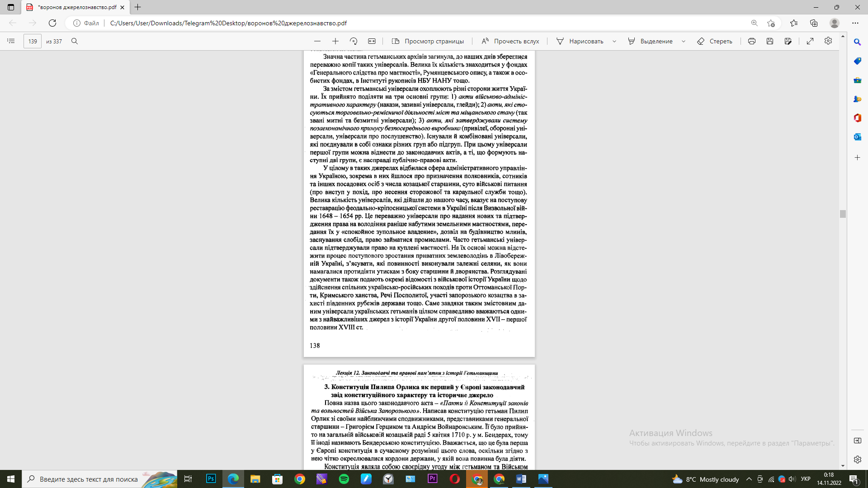Open the sidebar Games icon
Screen dimensions: 868x488
[x=858, y=99]
